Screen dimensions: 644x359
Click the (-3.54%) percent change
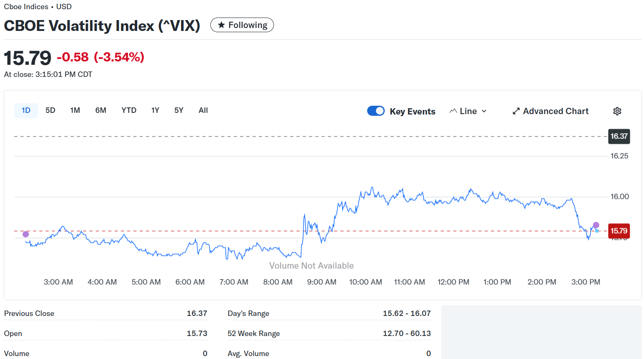(119, 57)
